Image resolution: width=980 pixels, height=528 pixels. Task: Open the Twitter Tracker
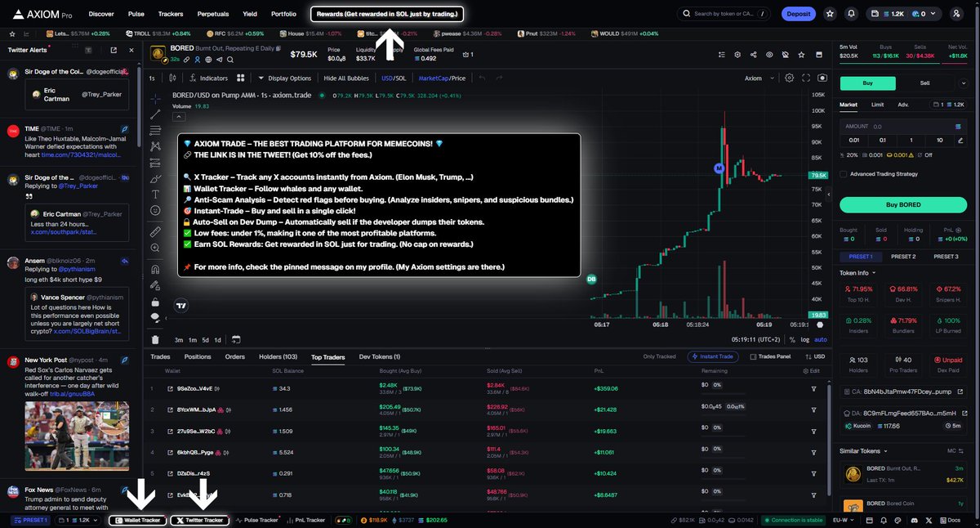coord(199,520)
